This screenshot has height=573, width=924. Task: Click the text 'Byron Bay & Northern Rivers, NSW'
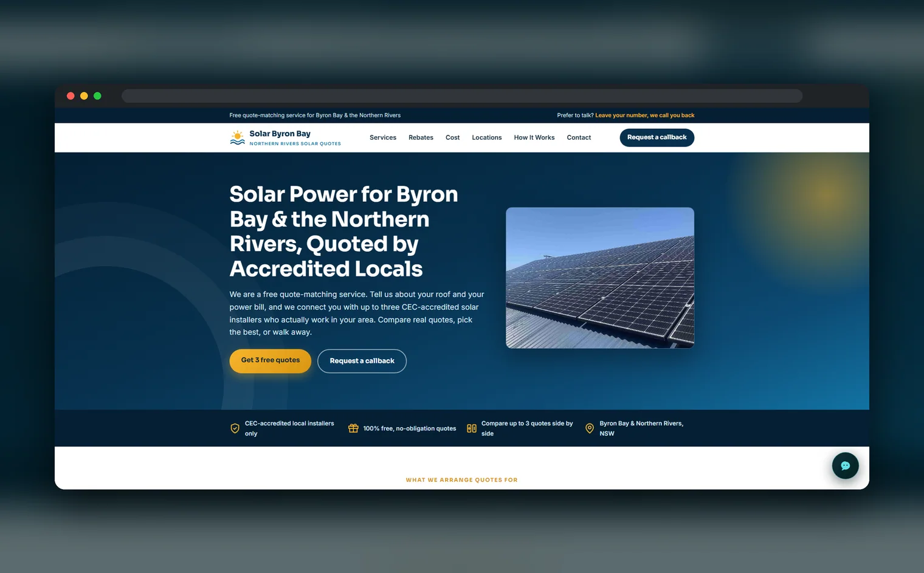[641, 428]
